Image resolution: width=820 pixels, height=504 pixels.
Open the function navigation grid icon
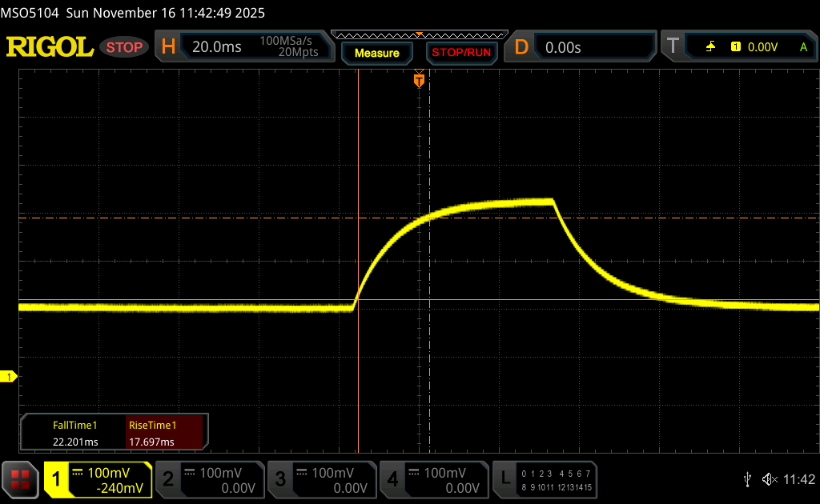[x=20, y=479]
